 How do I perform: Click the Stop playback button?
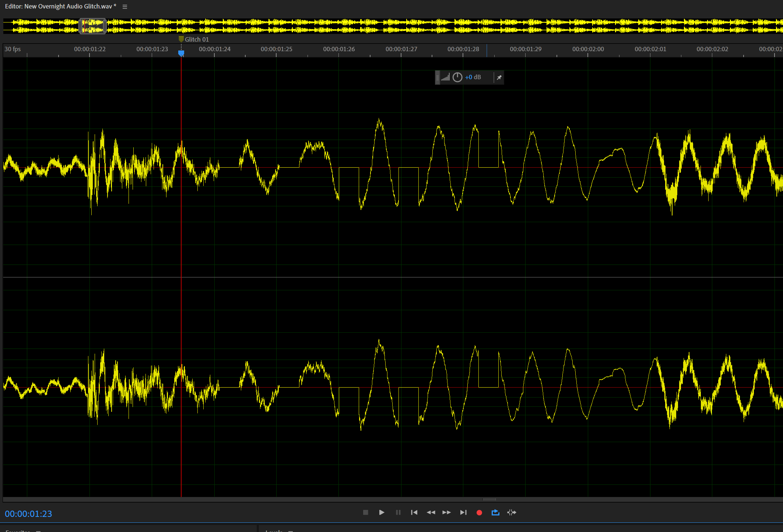coord(365,512)
